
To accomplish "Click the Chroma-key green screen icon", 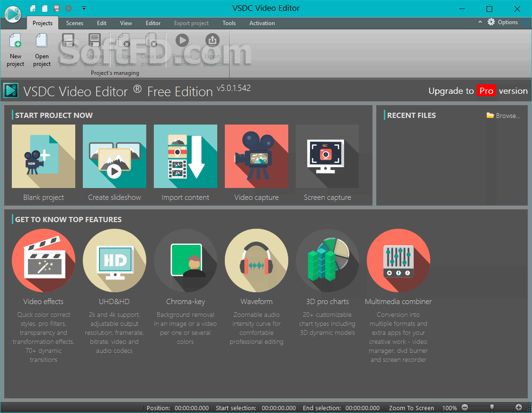I will (185, 260).
